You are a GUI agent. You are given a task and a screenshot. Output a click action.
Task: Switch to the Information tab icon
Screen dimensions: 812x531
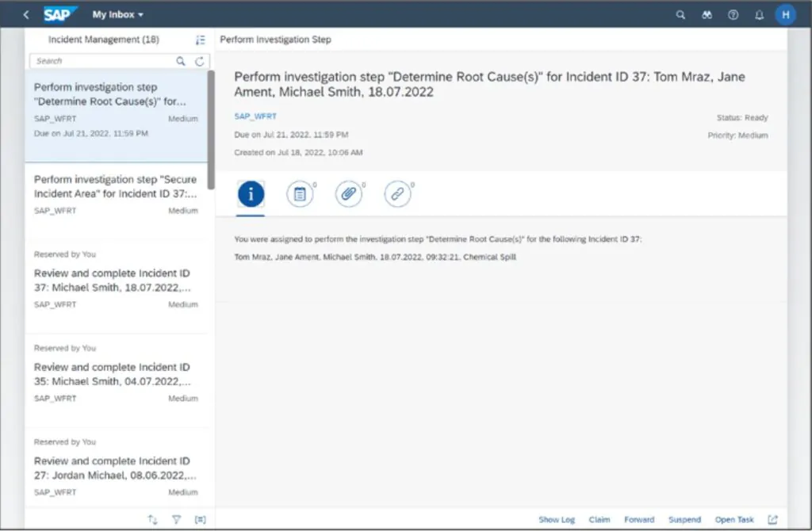click(251, 194)
